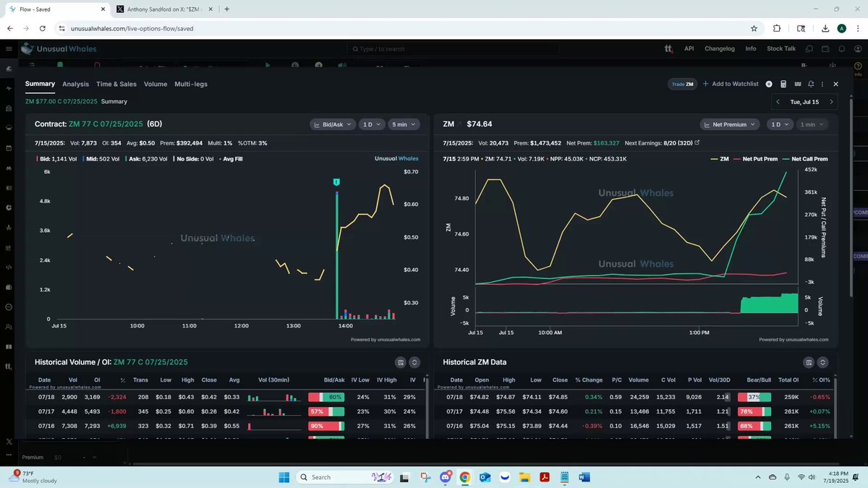Switch to the Volume tab

tap(156, 84)
